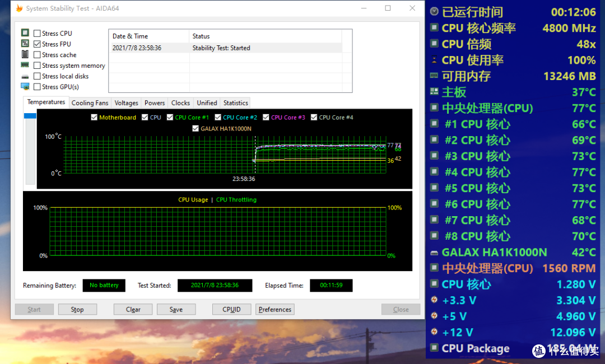605x364 pixels.
Task: Click the blue graph scale slider
Action: click(x=30, y=116)
